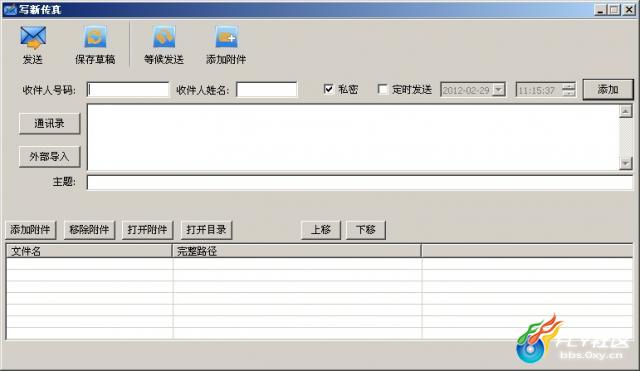Decrease time with the spinner down arrow

coord(568,93)
